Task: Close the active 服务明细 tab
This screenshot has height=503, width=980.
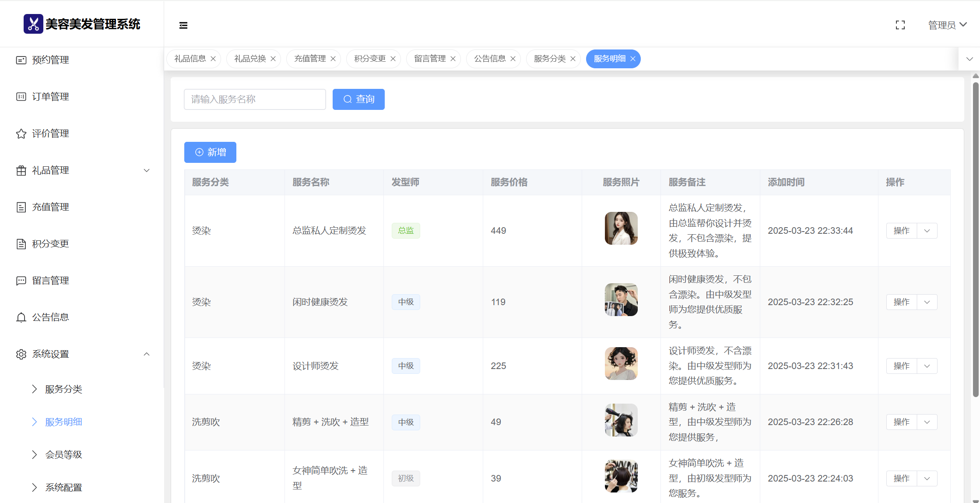Action: 633,59
